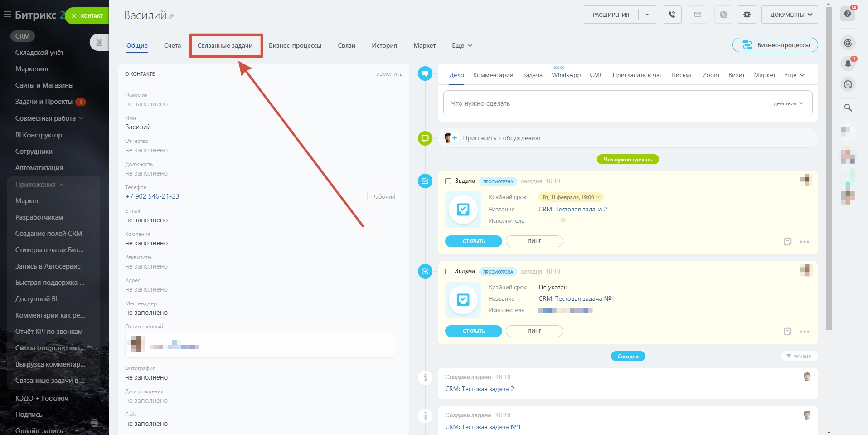Image resolution: width=868 pixels, height=435 pixels.
Task: Change deadline Вт, 11 февраля, 19:00
Action: coord(571,197)
